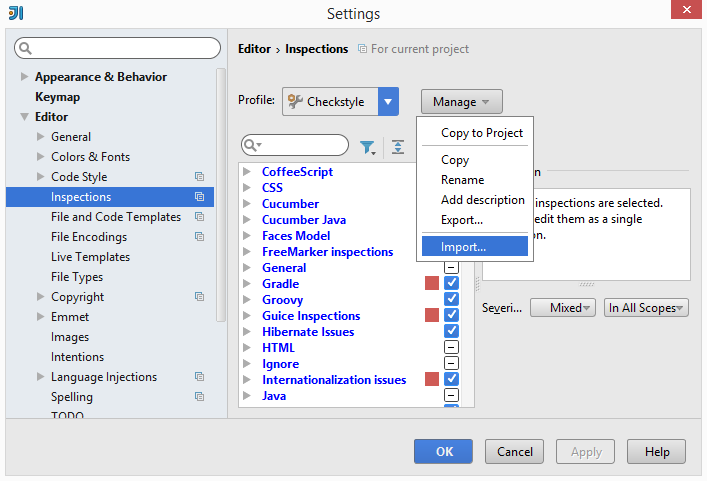Toggle the Ignore inspections checkbox

coord(451,363)
